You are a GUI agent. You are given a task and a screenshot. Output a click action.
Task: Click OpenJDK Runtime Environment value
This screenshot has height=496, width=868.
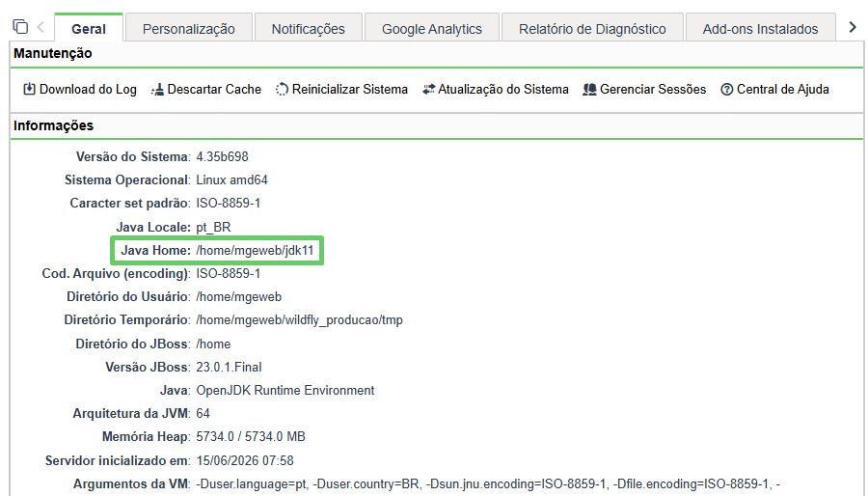click(285, 390)
